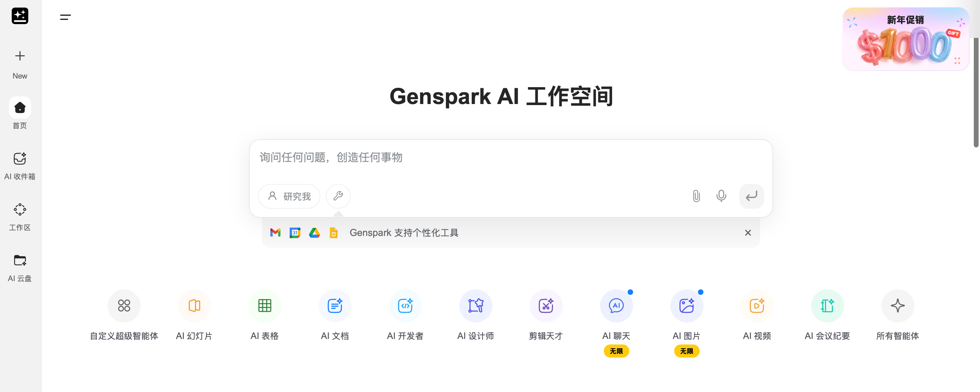This screenshot has width=980, height=392.
Task: Click the paperclip attach file icon
Action: tap(696, 196)
